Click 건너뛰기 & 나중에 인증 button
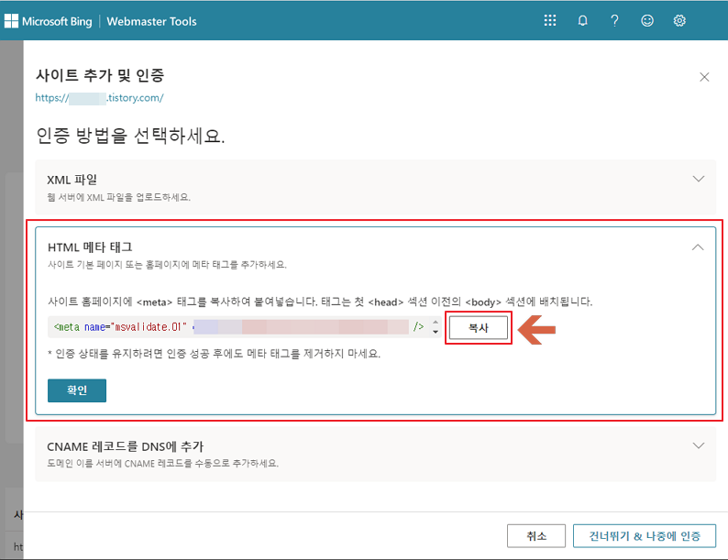 [644, 536]
